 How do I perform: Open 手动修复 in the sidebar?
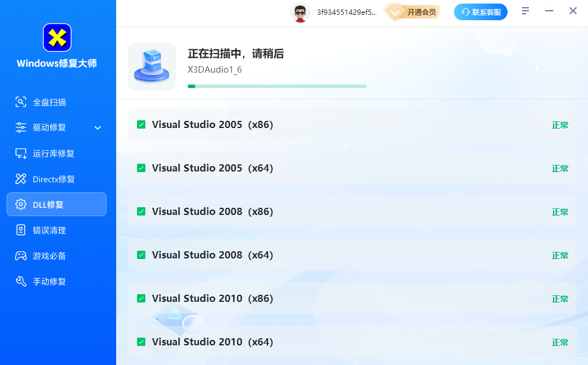click(57, 281)
